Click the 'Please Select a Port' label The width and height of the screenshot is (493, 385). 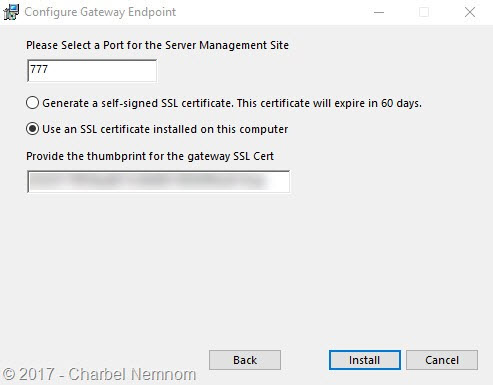click(157, 45)
